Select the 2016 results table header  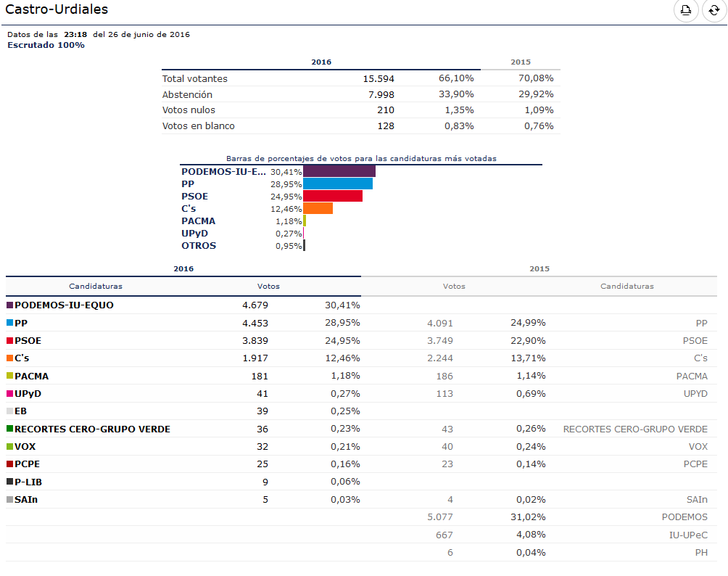click(x=183, y=269)
